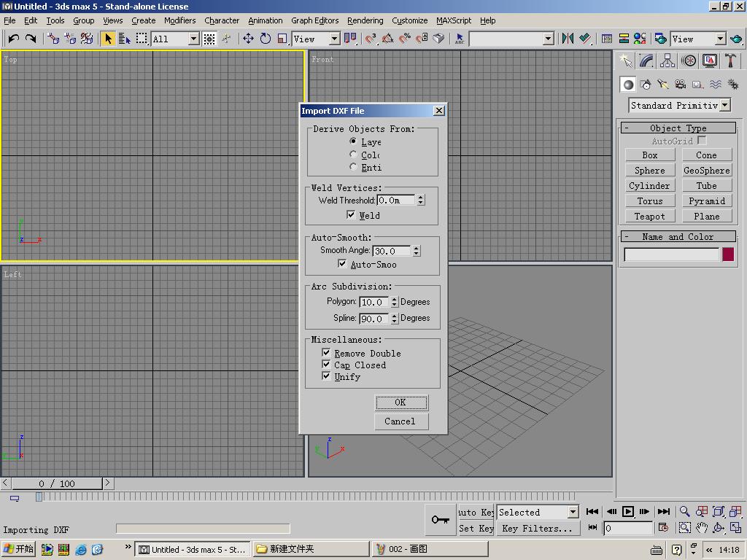The image size is (747, 560).
Task: Uncheck the Auto-Smooth checkbox
Action: click(x=342, y=263)
